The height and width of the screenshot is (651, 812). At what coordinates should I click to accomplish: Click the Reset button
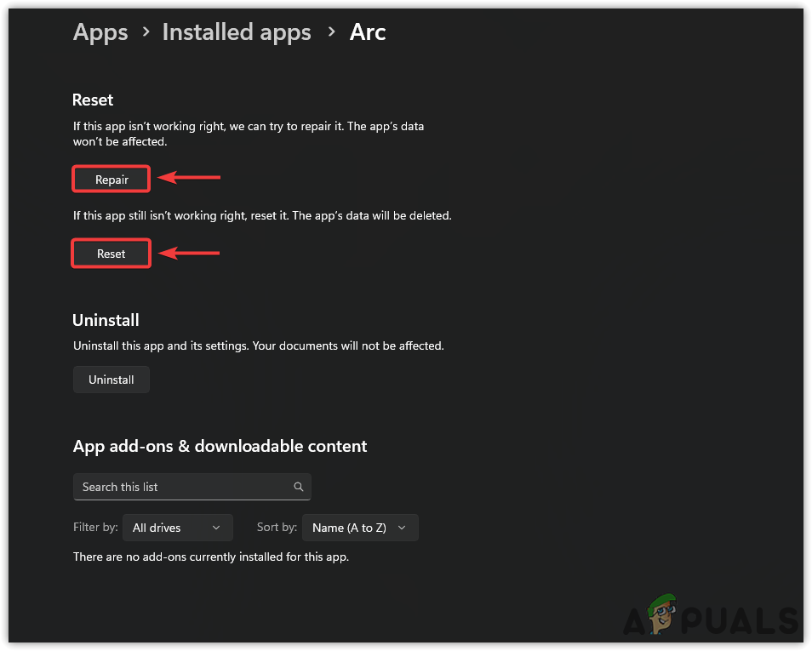point(112,254)
